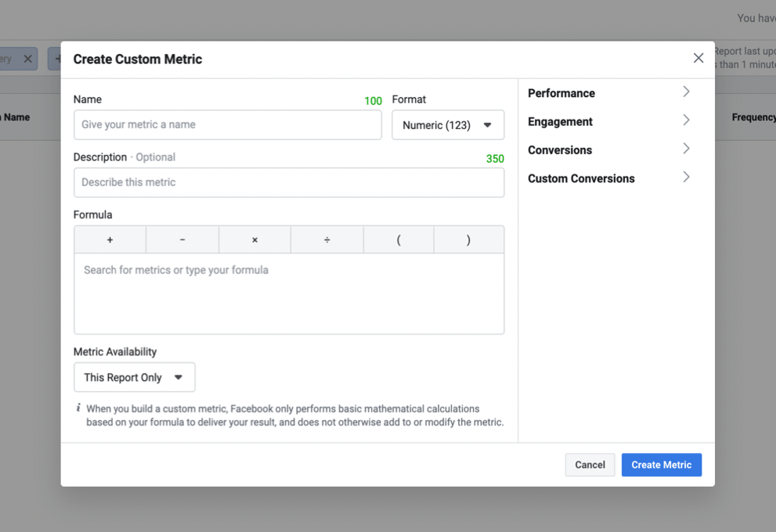The width and height of the screenshot is (776, 532).
Task: Insert the division operator into formula
Action: pos(327,240)
